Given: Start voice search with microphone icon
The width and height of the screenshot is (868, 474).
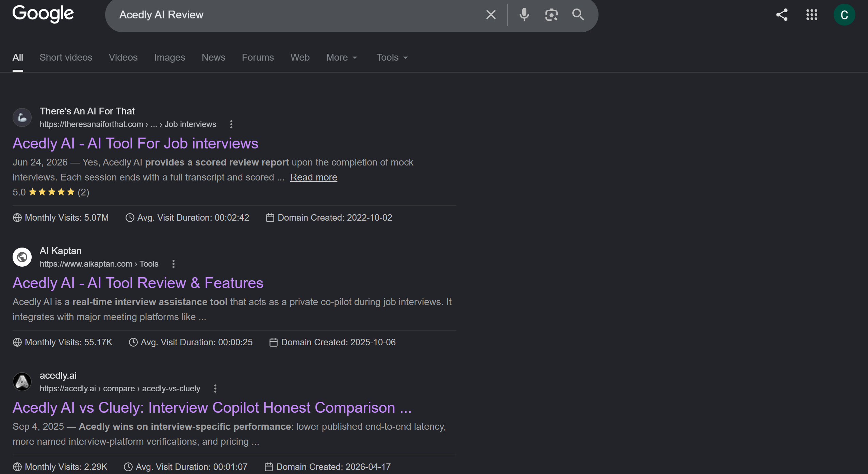Looking at the screenshot, I should 524,15.
